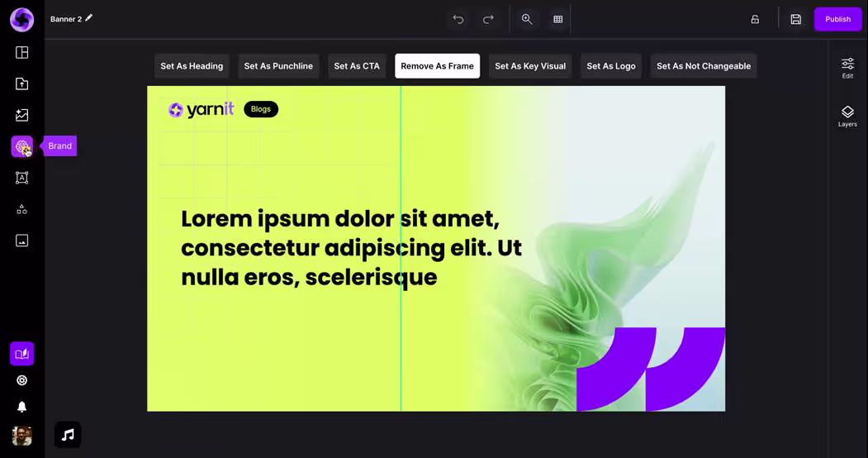Image resolution: width=868 pixels, height=458 pixels.
Task: Select the purple quote shape on canvas
Action: [x=651, y=369]
